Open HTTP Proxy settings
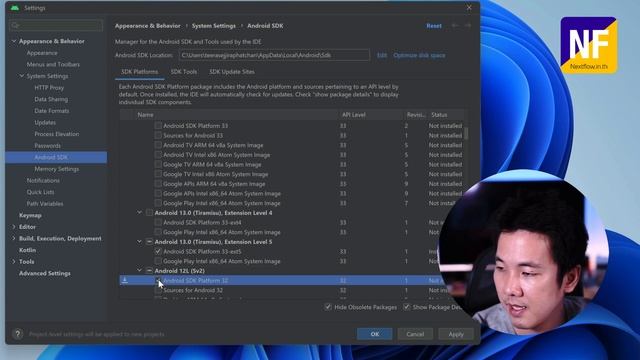This screenshot has height=360, width=640. point(49,88)
